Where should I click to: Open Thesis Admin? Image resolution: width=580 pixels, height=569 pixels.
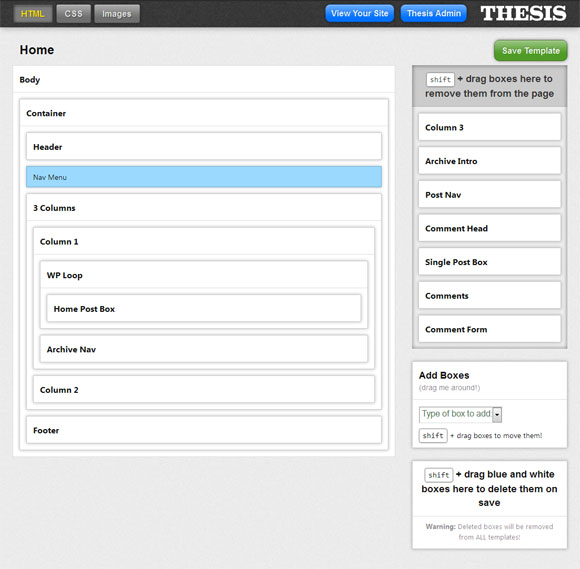pyautogui.click(x=434, y=13)
